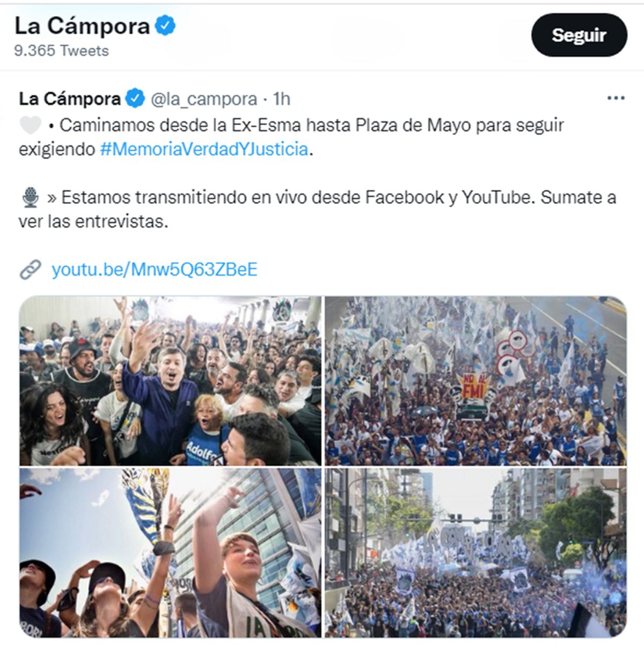The height and width of the screenshot is (653, 644).
Task: Open top-right aerial photo with flags
Action: click(x=475, y=381)
